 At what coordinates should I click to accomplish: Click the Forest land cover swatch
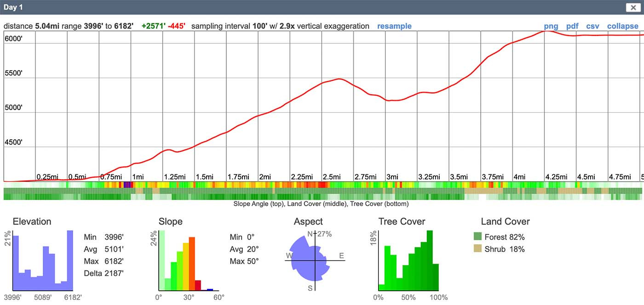[478, 237]
